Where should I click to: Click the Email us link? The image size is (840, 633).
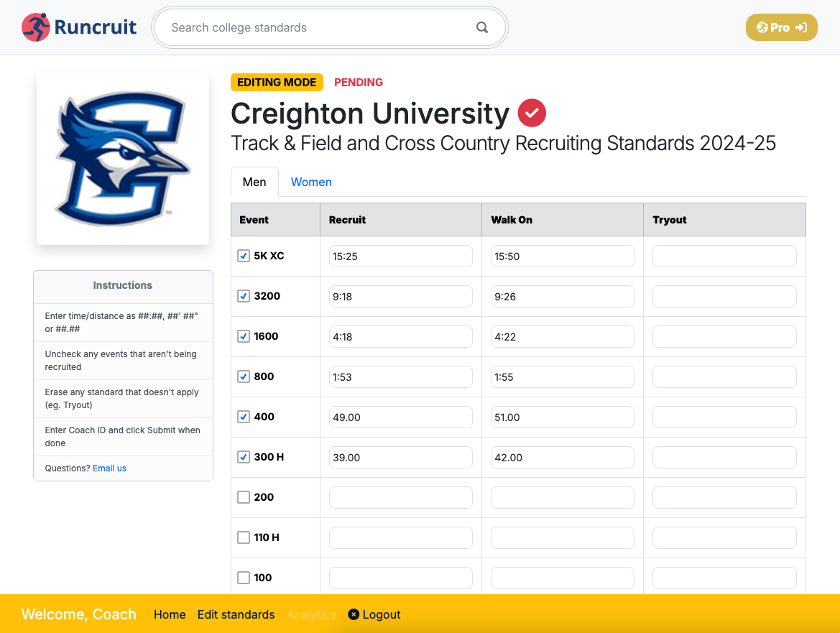tap(109, 468)
